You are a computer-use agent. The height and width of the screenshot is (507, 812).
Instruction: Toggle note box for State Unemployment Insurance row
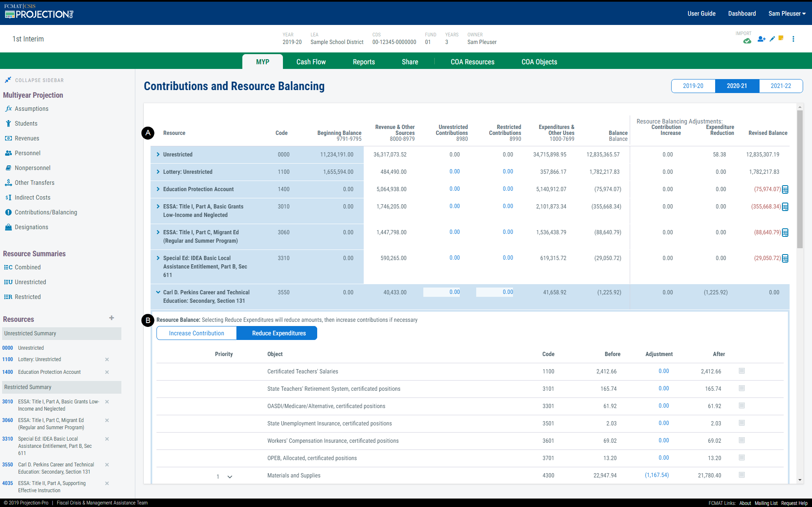(x=742, y=423)
